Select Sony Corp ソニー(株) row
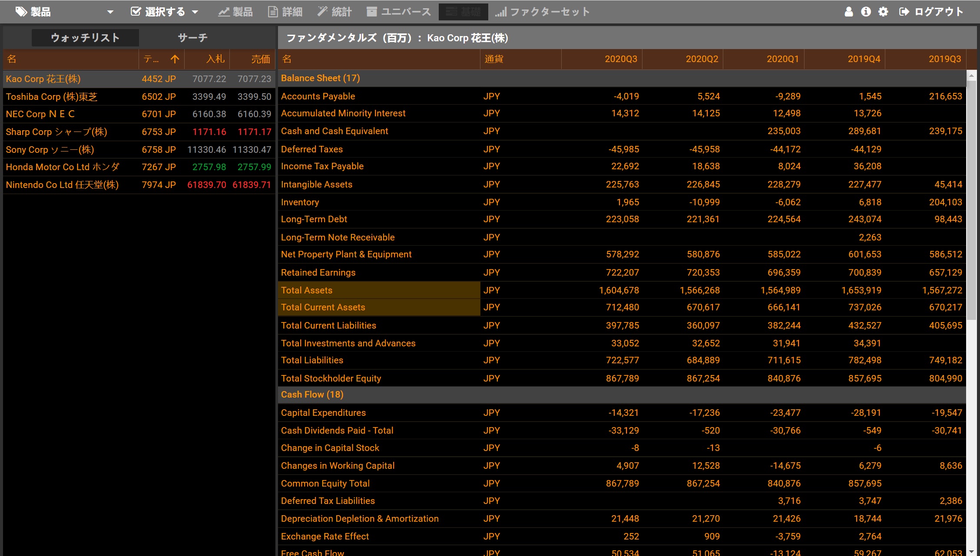980x556 pixels. coord(139,150)
